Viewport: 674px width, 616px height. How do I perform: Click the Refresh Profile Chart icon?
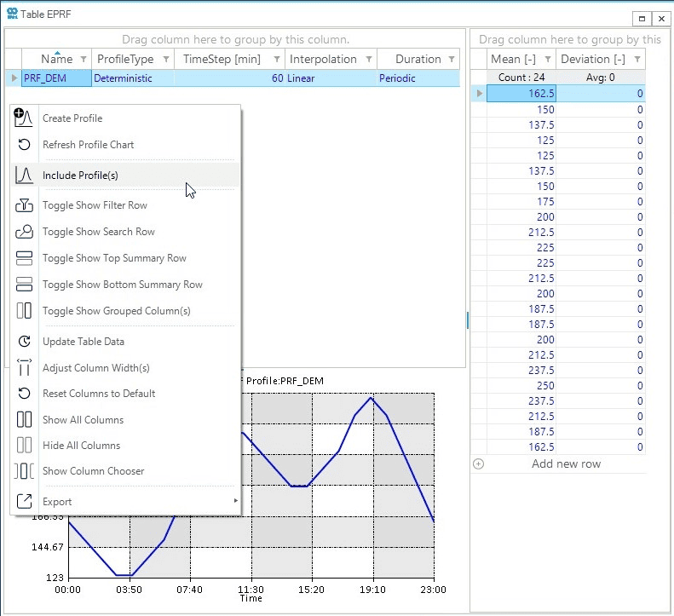click(24, 145)
